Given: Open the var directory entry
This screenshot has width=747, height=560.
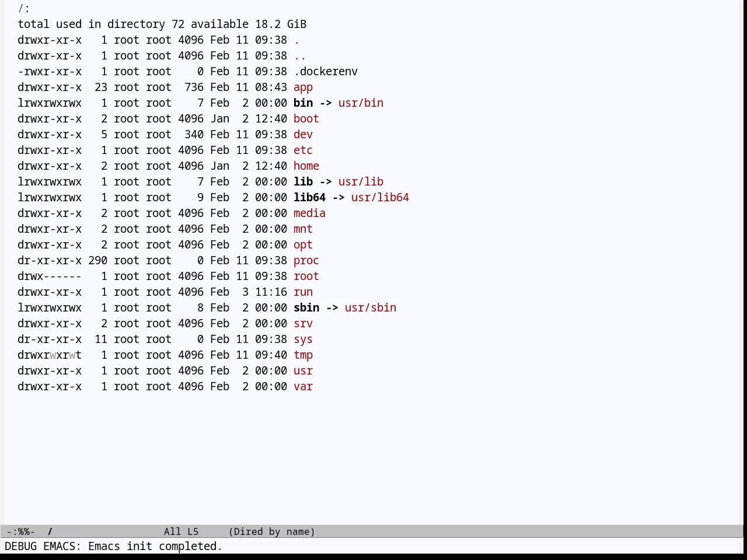Looking at the screenshot, I should (x=303, y=387).
